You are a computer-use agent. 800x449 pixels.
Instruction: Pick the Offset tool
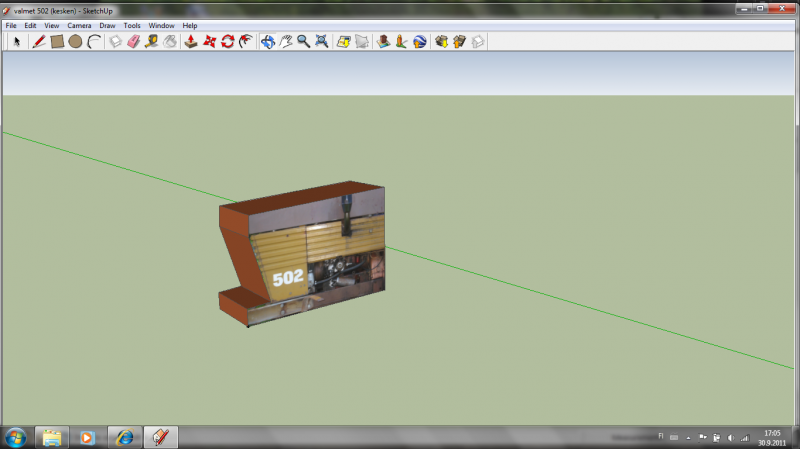(246, 41)
